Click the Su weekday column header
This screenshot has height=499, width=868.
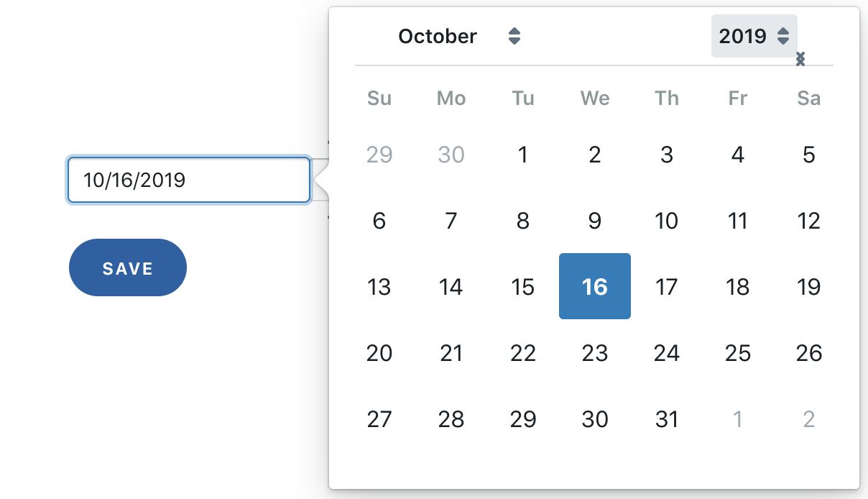[379, 99]
